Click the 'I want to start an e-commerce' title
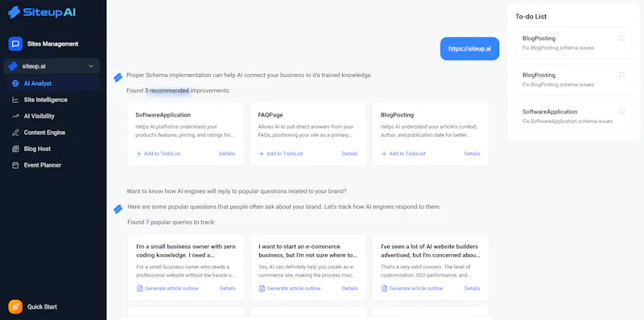Image resolution: width=644 pixels, height=320 pixels. pos(308,251)
